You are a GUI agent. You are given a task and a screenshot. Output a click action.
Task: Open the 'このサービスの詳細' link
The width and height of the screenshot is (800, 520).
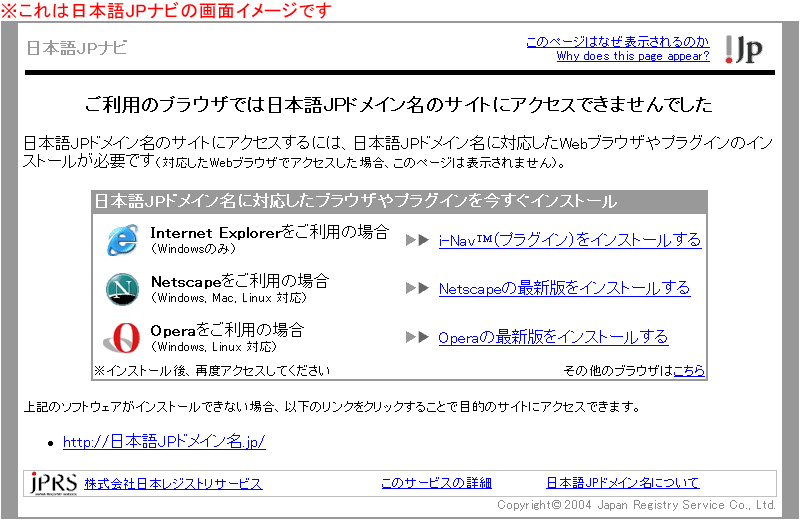pyautogui.click(x=437, y=483)
